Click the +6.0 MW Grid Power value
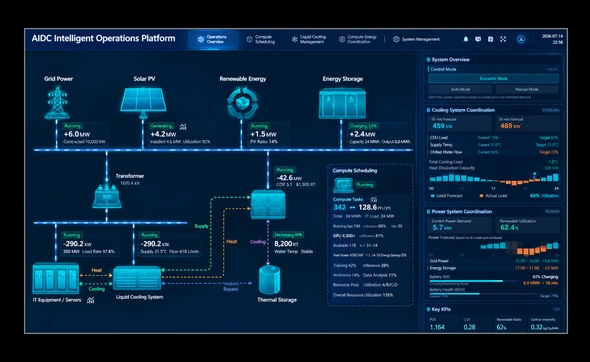 tap(77, 134)
